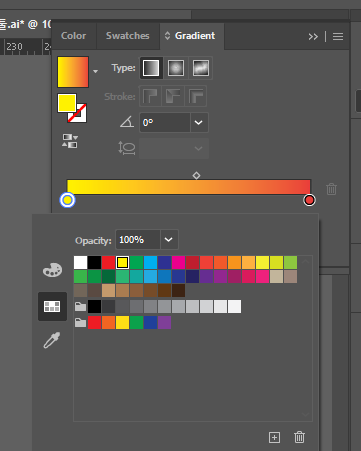Screen dimensions: 361x451
Task: Collapse panels with double-arrow icon
Action: pyautogui.click(x=313, y=36)
